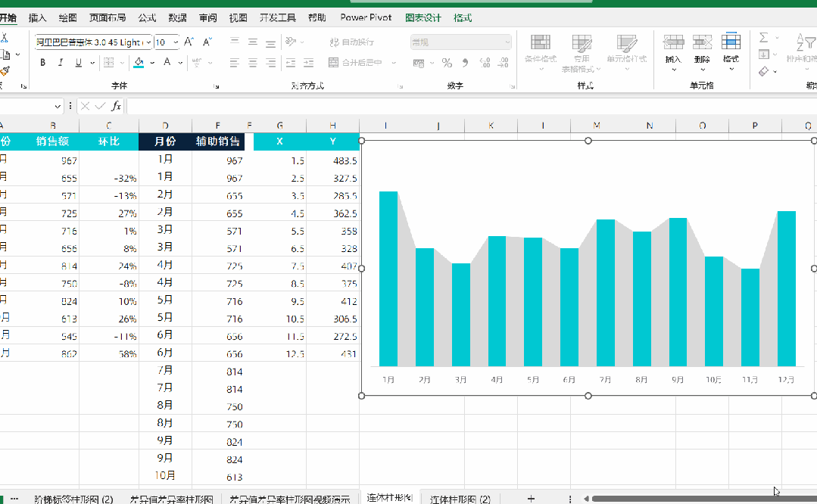Apply cell borders icon
Image resolution: width=817 pixels, height=504 pixels.
[x=108, y=63]
